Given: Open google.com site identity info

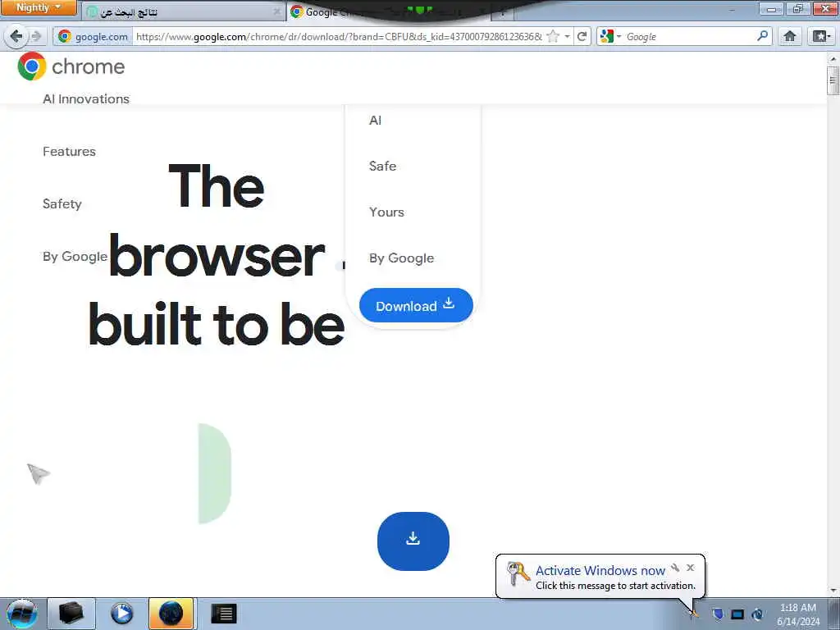Looking at the screenshot, I should point(94,36).
